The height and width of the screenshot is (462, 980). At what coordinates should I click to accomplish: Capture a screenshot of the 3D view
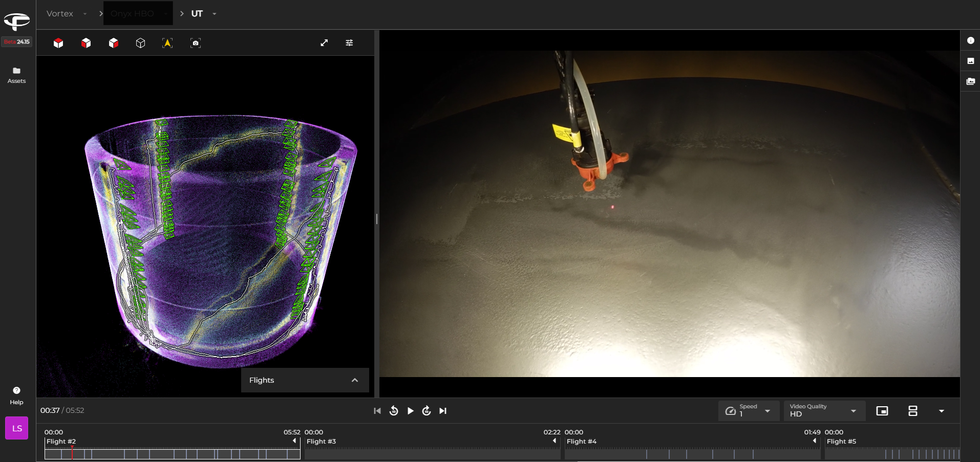click(x=195, y=43)
